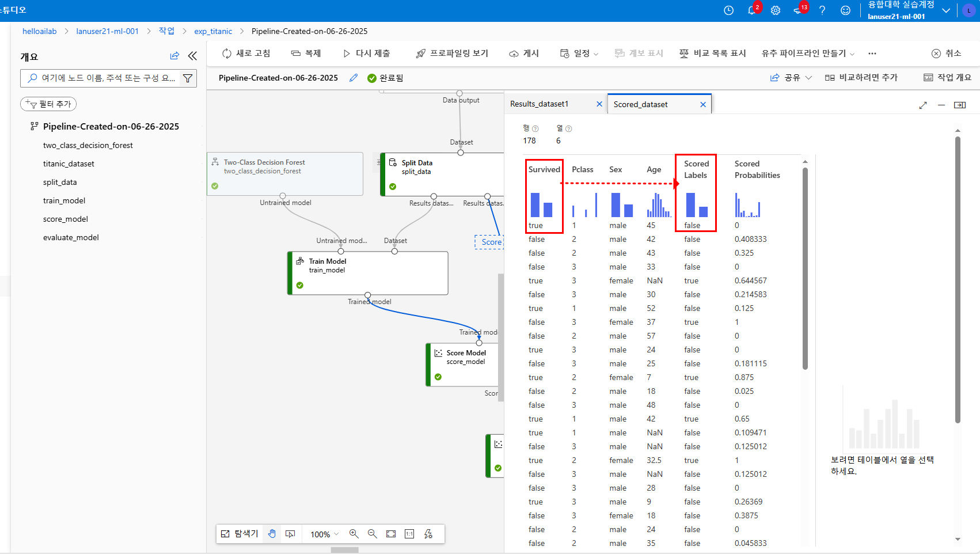Expand the 공유 (Share) dropdown
Screen dimensions: 980x554
coord(791,77)
